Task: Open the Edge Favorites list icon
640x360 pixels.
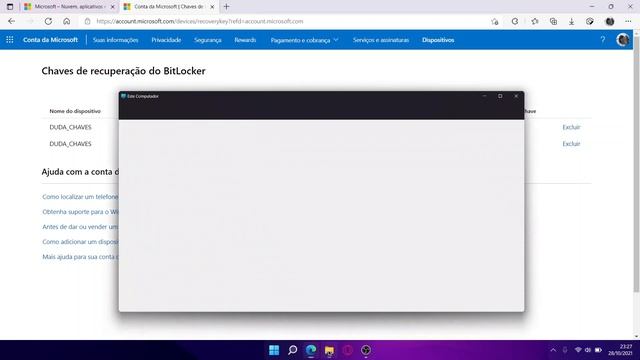Action: (x=535, y=21)
